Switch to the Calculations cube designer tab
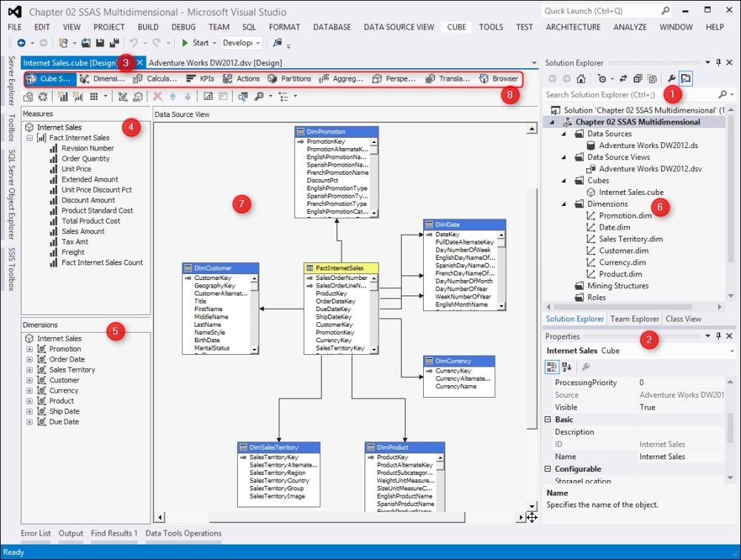 pos(155,79)
